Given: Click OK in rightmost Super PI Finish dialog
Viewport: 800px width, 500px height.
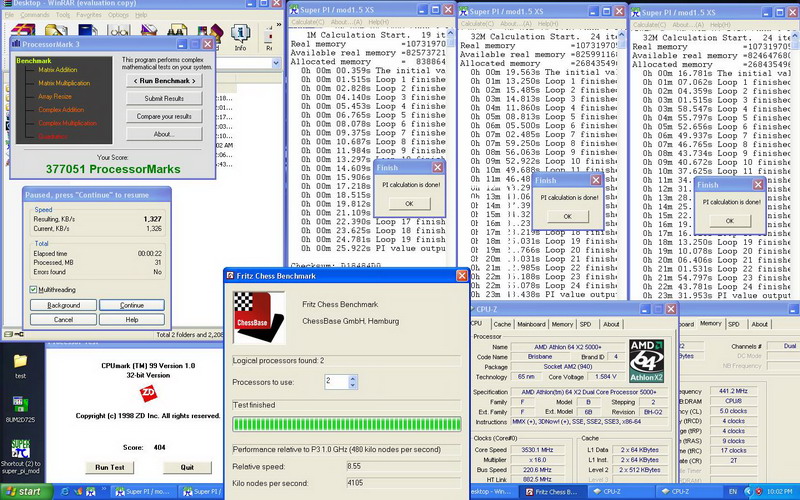Looking at the screenshot, I should [730, 221].
